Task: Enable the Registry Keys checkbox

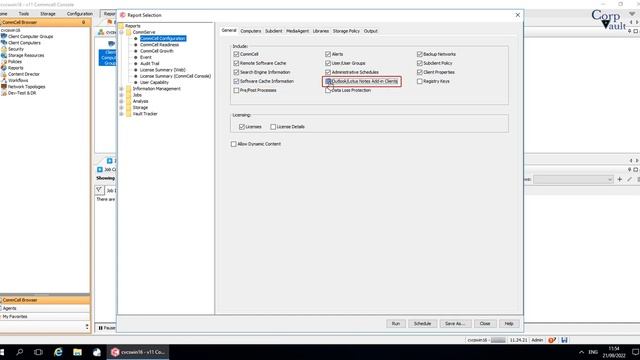Action: (x=420, y=81)
